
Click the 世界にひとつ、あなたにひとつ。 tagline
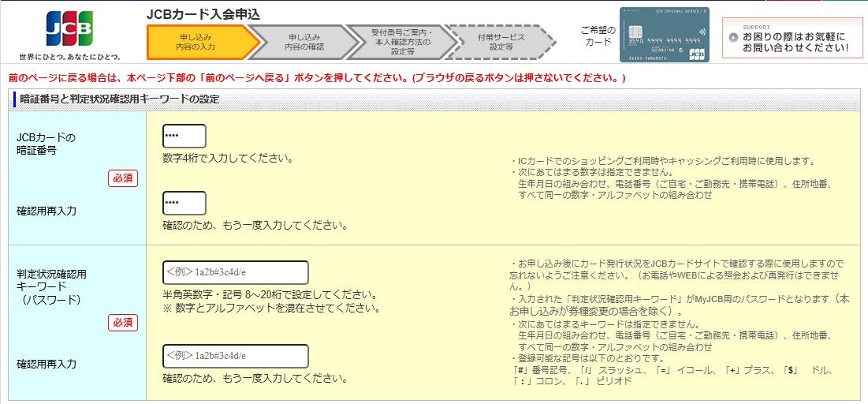70,57
